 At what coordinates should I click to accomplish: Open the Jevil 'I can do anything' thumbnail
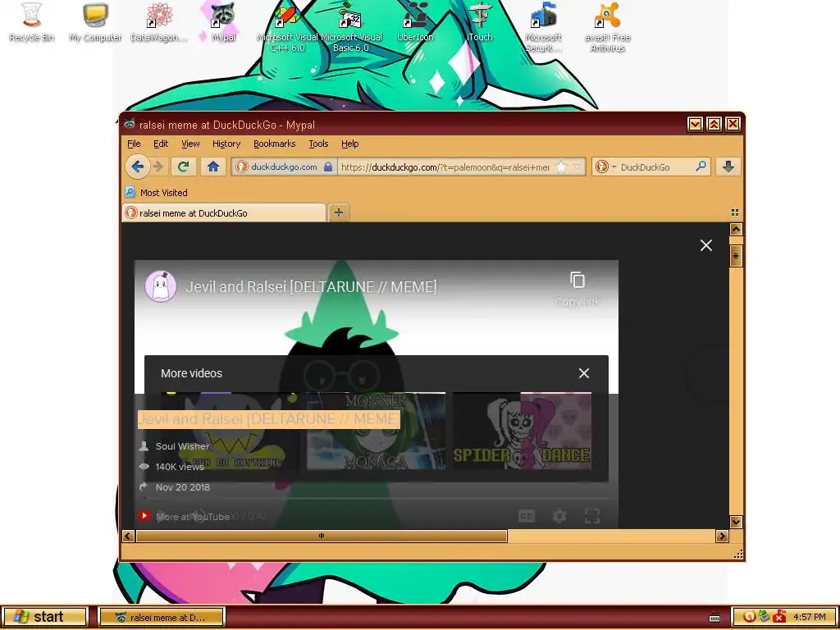pos(230,431)
